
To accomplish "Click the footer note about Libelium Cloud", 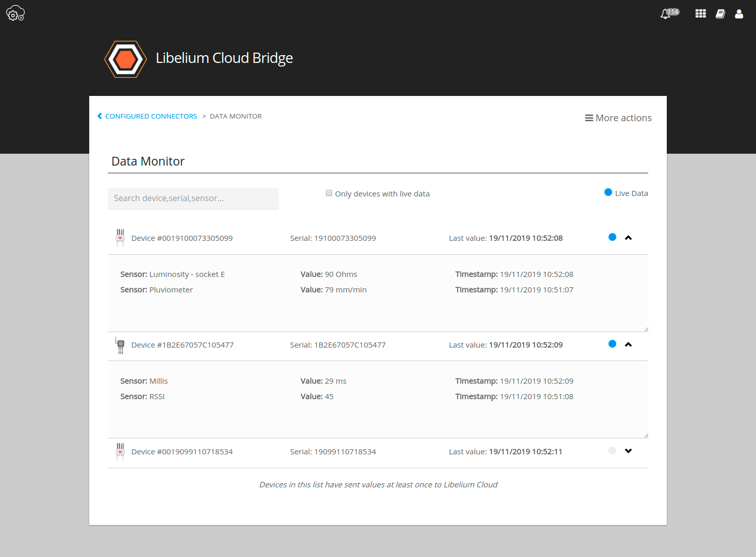I will pos(379,485).
